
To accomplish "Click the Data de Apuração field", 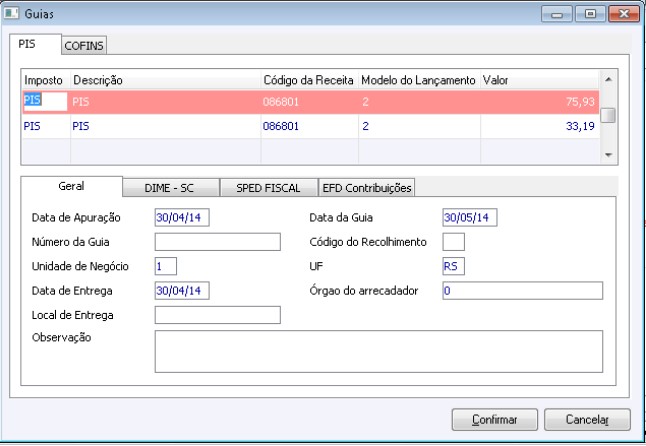I will coord(182,217).
